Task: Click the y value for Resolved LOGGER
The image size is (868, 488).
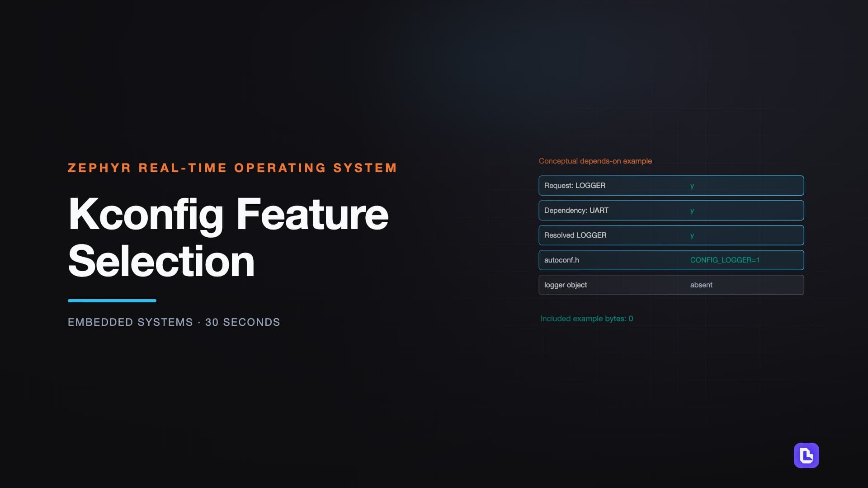Action: coord(692,236)
